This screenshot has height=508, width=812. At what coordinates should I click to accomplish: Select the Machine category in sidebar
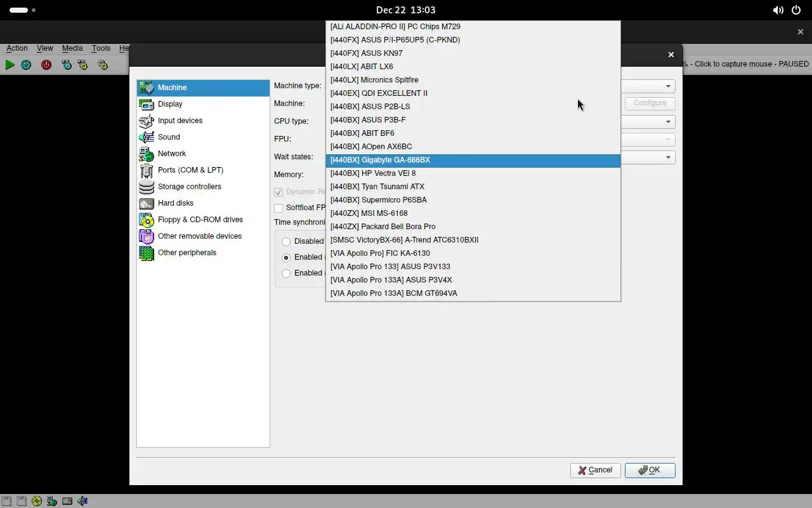click(203, 88)
